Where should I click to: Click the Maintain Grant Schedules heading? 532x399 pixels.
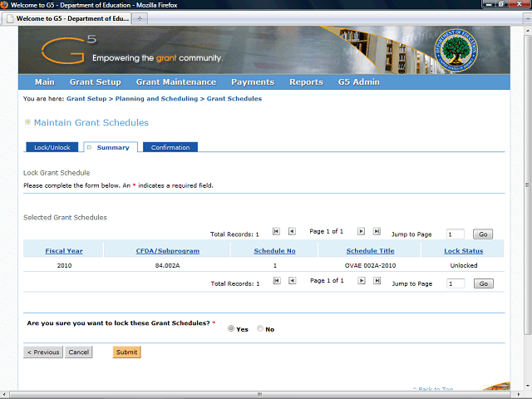point(91,122)
